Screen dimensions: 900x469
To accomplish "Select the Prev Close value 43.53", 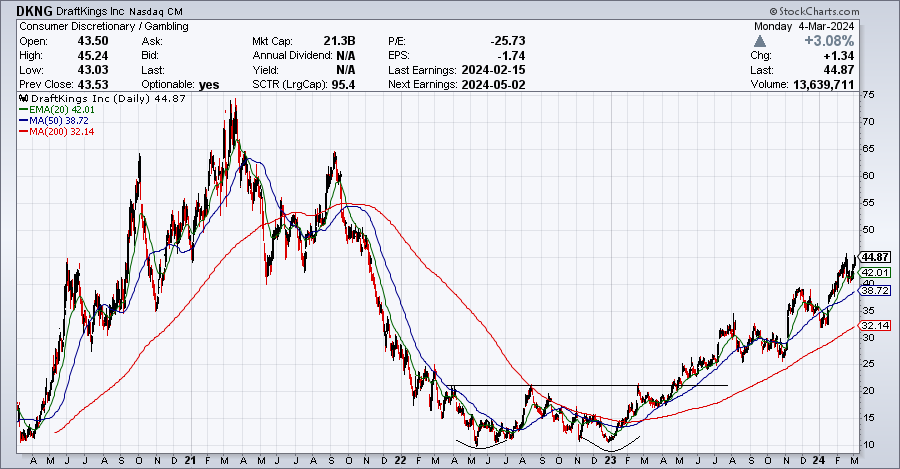I will click(93, 84).
